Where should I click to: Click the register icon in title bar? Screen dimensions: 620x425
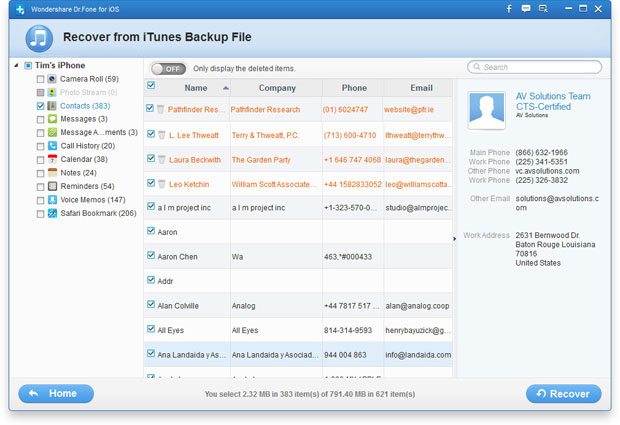tap(543, 9)
